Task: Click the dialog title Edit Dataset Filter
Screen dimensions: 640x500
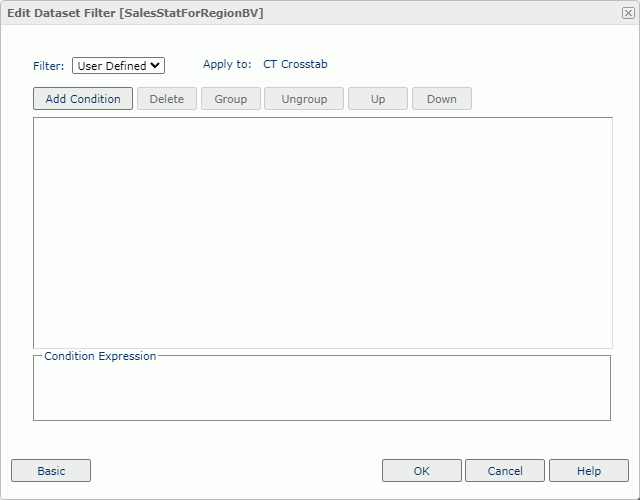Action: (x=135, y=13)
